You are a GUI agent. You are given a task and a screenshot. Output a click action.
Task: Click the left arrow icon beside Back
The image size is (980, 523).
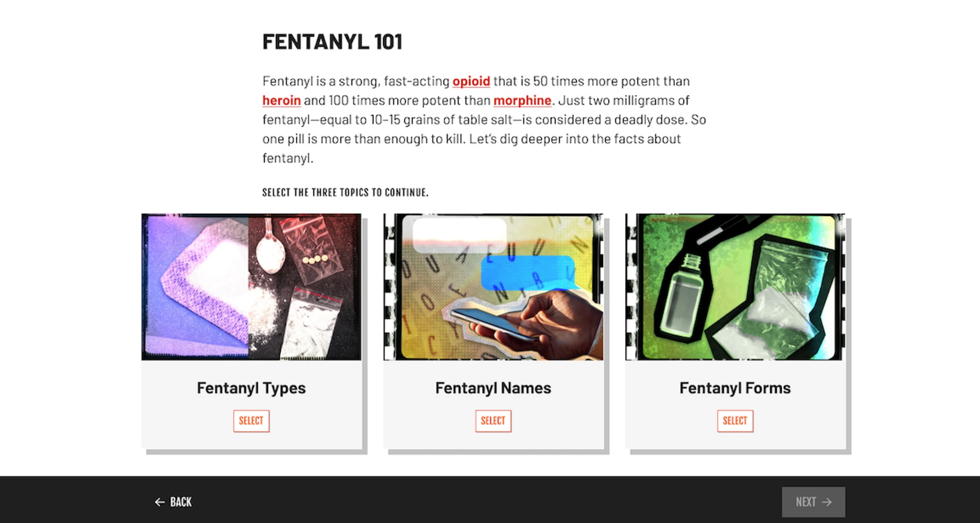point(160,502)
